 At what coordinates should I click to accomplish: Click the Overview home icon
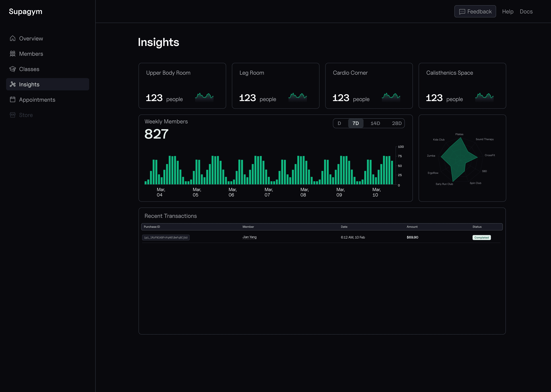coord(12,38)
